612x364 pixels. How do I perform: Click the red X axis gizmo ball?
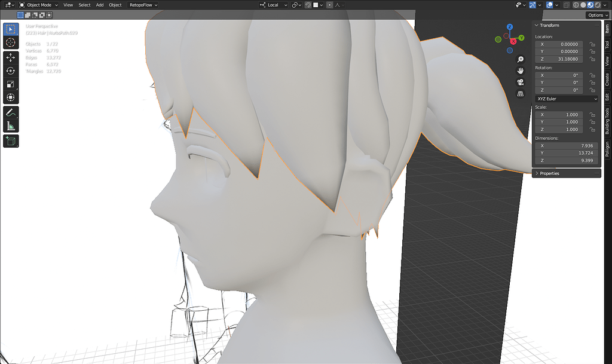tap(513, 41)
